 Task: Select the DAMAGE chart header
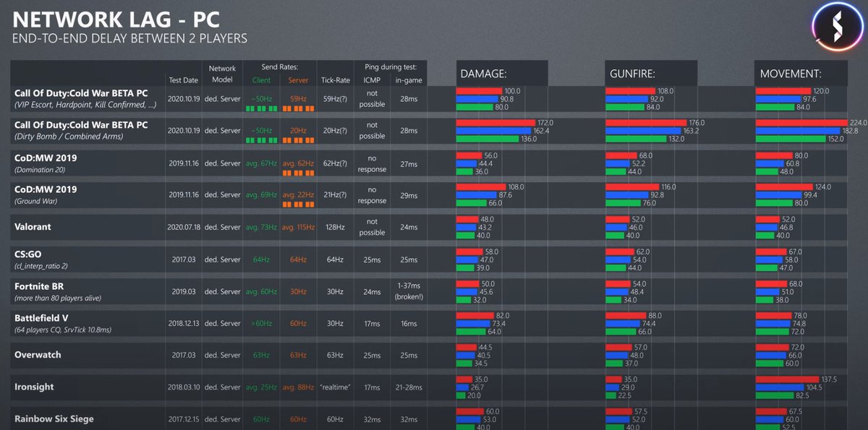point(501,74)
